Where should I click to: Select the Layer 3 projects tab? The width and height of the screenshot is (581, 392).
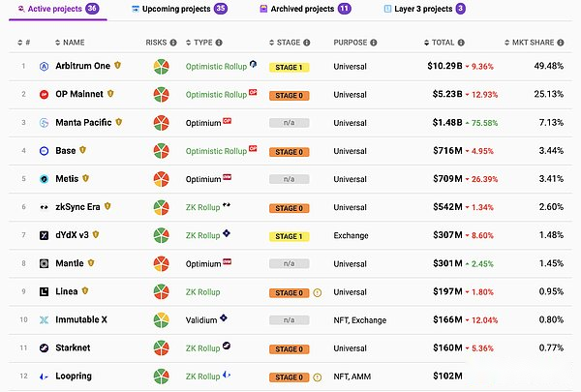coord(425,9)
